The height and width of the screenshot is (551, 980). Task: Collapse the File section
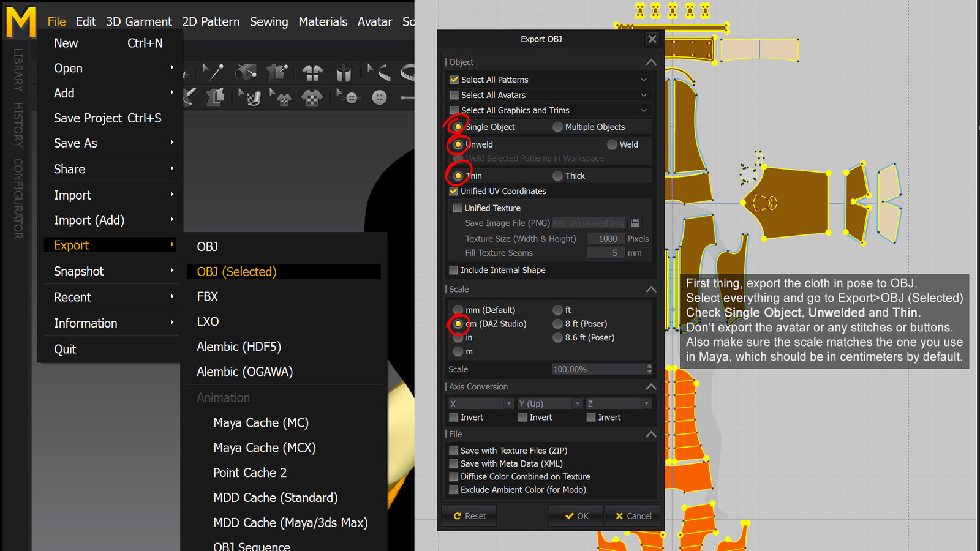pyautogui.click(x=651, y=434)
